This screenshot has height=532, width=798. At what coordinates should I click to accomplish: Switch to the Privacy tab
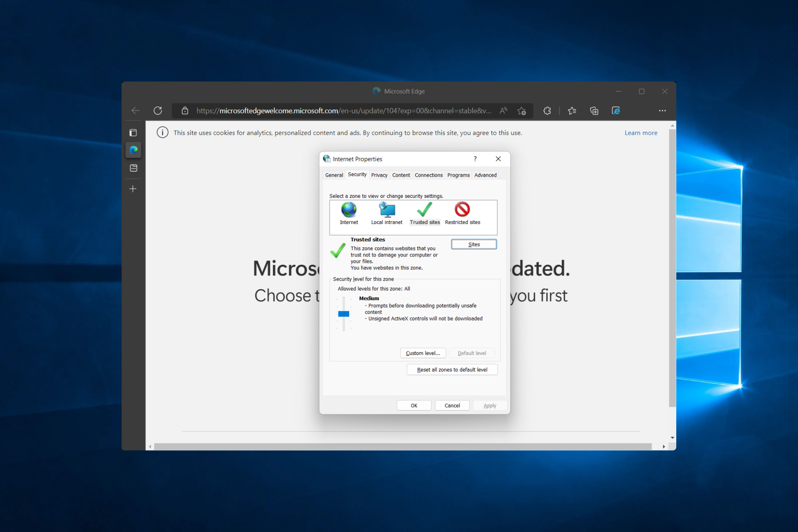[379, 175]
